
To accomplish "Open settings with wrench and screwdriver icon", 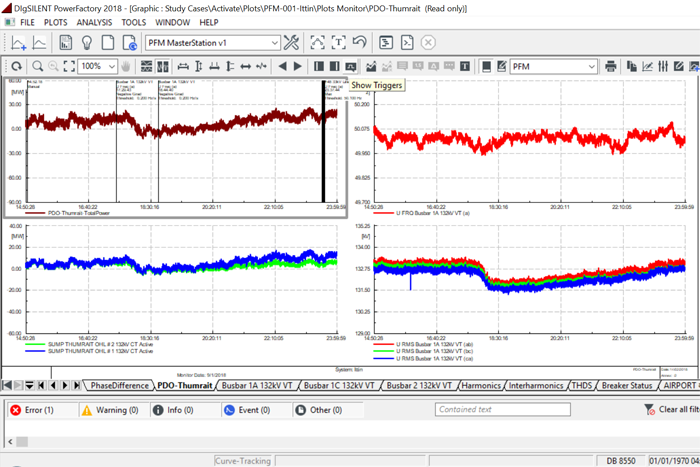I will [x=291, y=43].
